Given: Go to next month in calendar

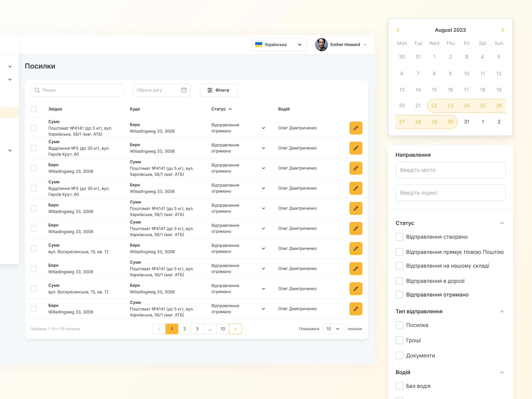Looking at the screenshot, I should (502, 30).
